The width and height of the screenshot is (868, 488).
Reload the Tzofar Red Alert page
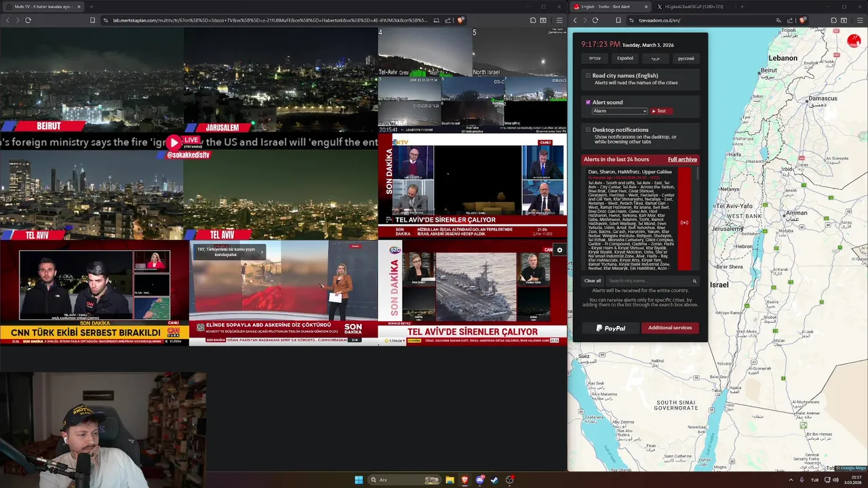pos(595,20)
